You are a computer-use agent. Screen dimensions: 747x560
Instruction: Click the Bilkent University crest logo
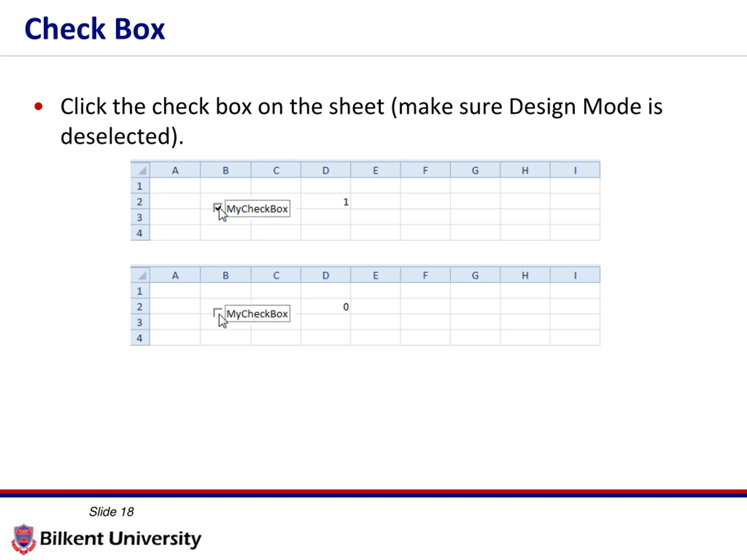click(x=24, y=539)
